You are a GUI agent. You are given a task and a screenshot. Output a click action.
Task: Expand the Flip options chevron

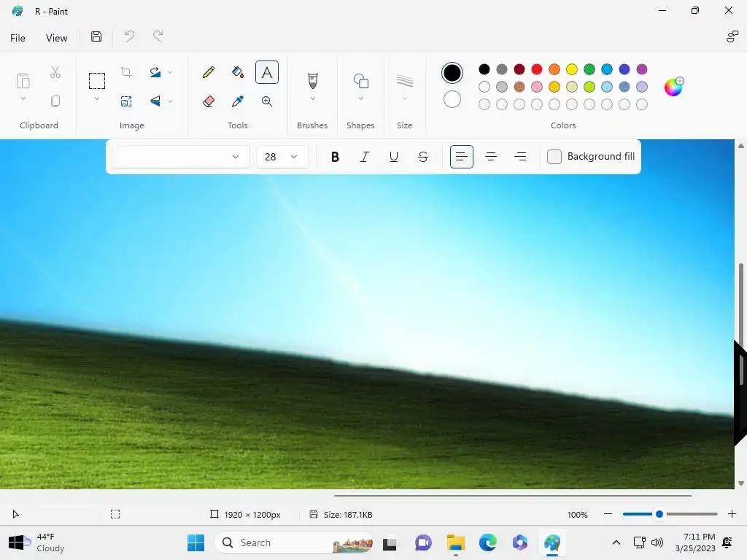[170, 101]
